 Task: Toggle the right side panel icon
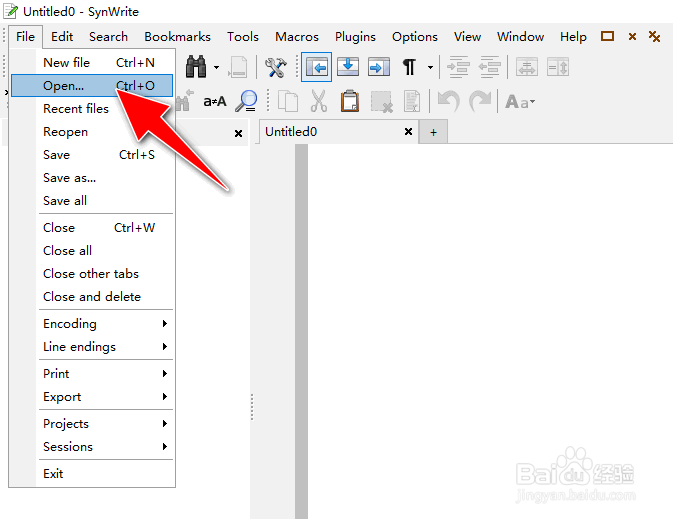click(x=379, y=67)
